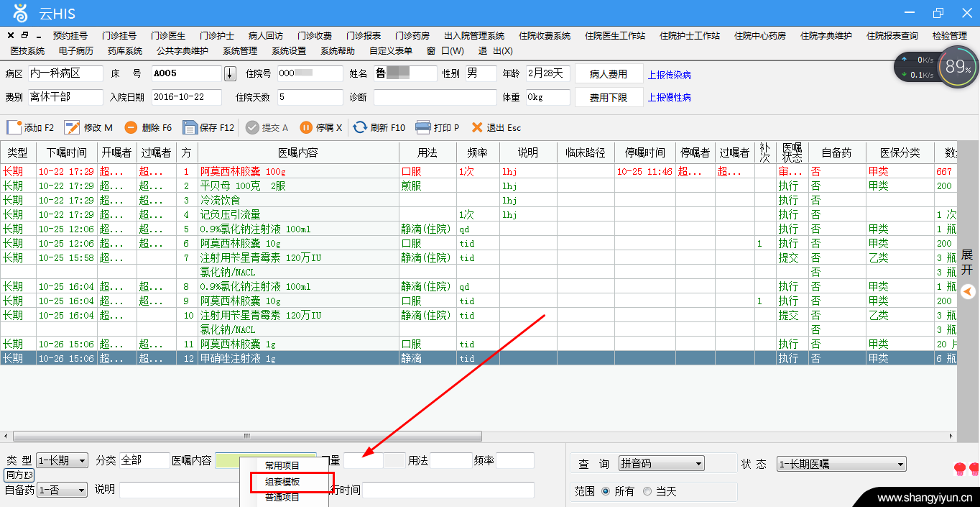Screen dimensions: 980x507
Task: Click the 频率 input field
Action: click(x=515, y=461)
